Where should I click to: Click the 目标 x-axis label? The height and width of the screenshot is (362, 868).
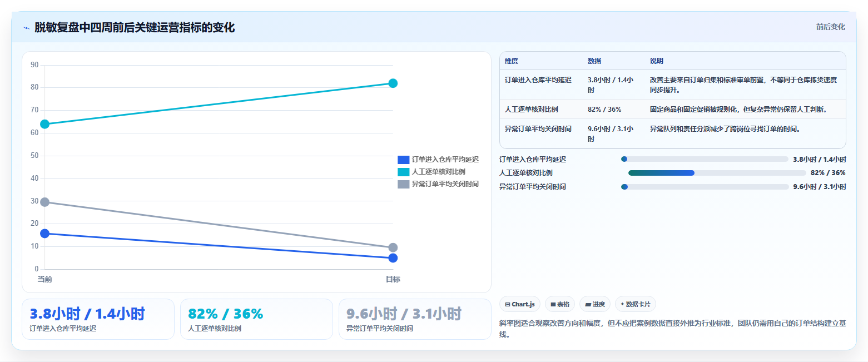[393, 279]
